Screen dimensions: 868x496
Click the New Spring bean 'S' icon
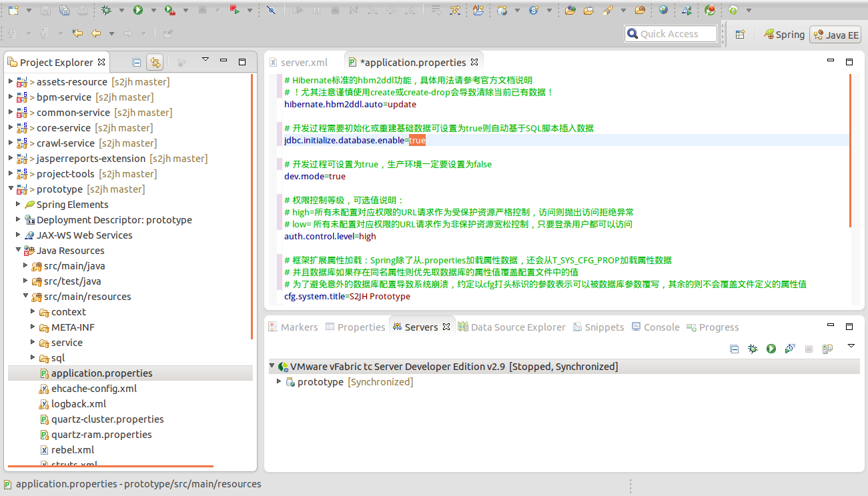pos(534,10)
